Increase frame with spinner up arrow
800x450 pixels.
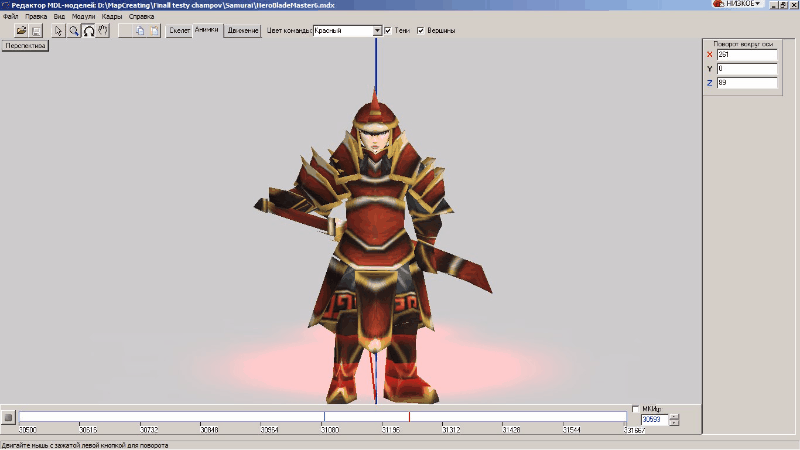674,417
